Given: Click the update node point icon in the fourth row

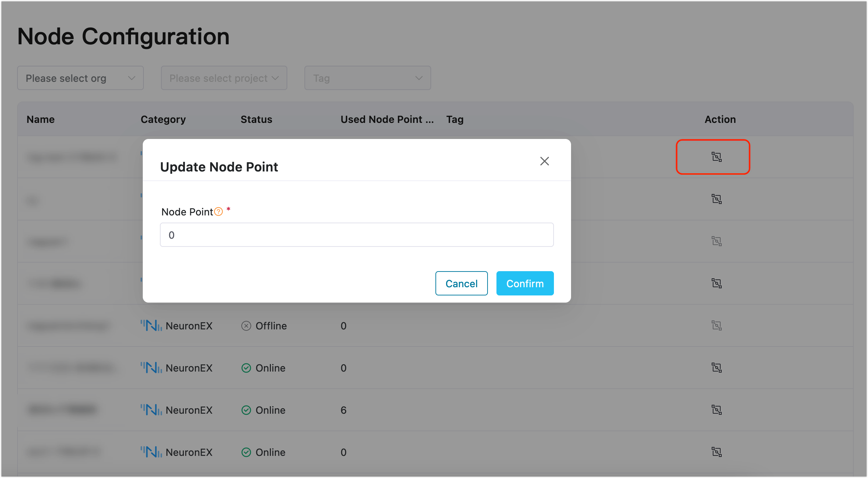Looking at the screenshot, I should (716, 283).
